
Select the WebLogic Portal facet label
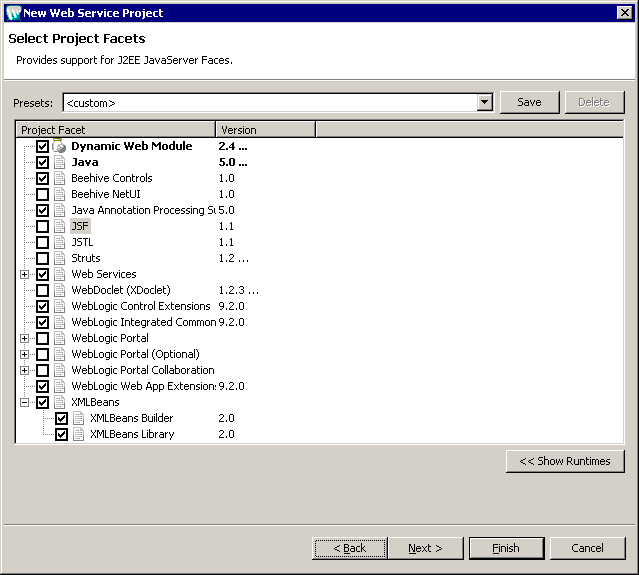[x=110, y=338]
